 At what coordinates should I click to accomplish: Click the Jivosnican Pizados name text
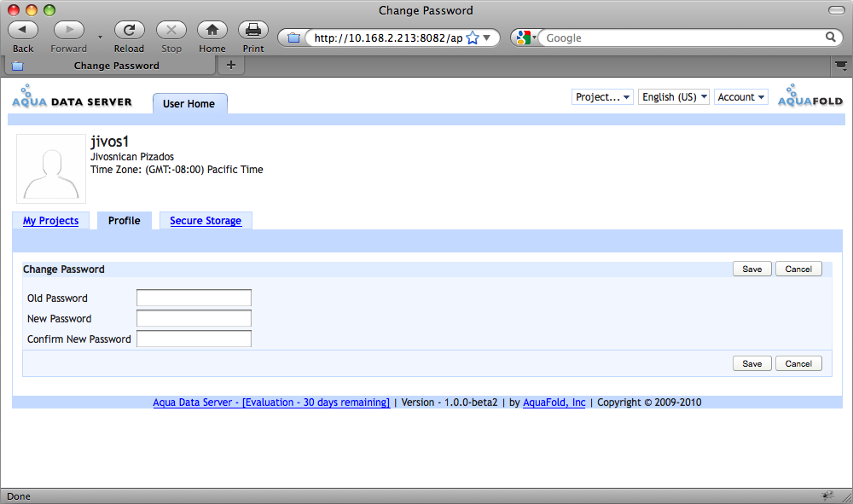pos(132,157)
